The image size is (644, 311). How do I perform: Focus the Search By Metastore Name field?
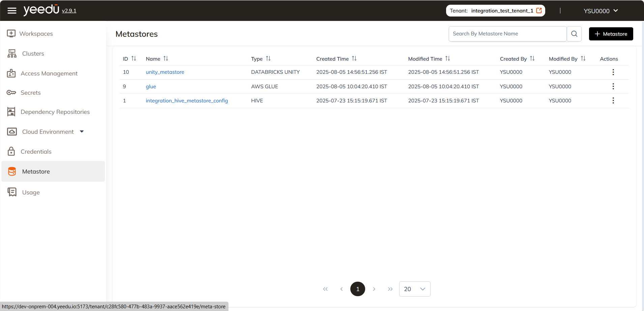(x=507, y=34)
